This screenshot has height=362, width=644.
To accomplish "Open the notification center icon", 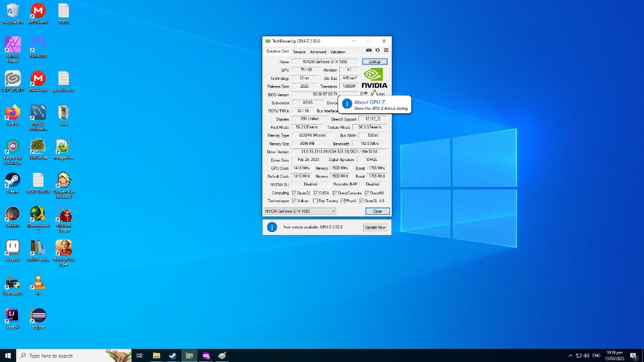I will (634, 355).
